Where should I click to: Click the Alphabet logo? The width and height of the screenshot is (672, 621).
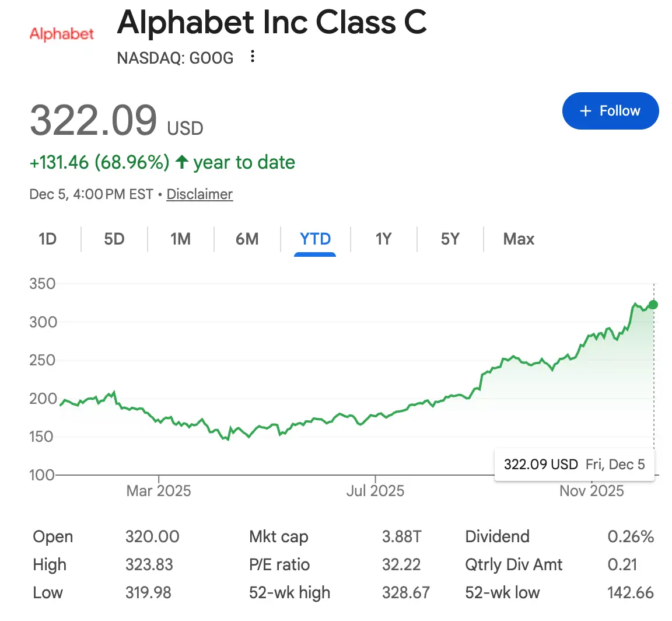click(x=61, y=34)
